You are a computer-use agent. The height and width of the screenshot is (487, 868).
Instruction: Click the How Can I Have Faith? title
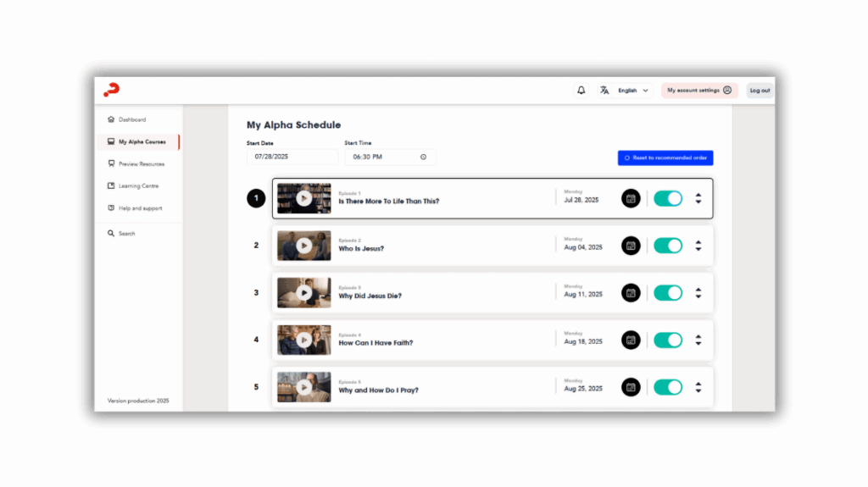tap(376, 343)
